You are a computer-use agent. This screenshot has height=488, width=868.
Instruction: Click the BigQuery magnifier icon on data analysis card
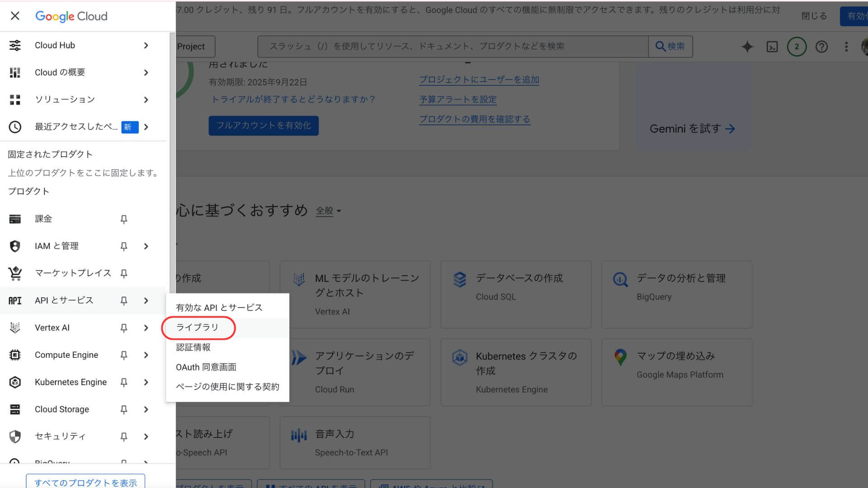620,279
